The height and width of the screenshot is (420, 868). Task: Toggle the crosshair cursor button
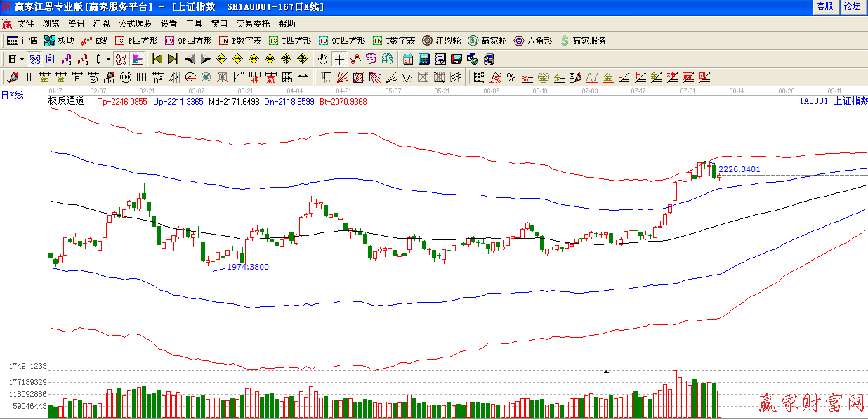point(339,59)
